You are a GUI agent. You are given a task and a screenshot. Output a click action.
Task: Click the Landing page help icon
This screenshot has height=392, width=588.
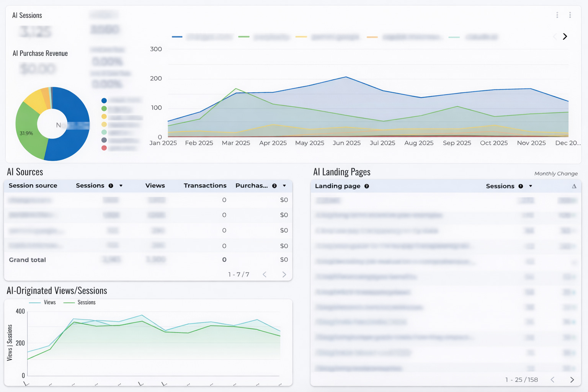click(366, 186)
